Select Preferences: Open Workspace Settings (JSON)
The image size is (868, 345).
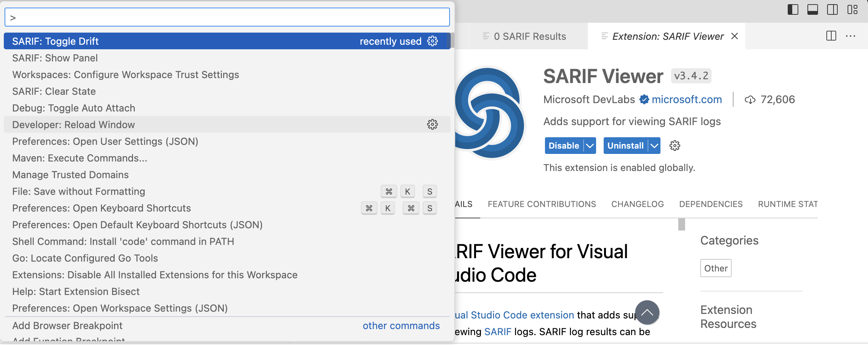(x=227, y=308)
